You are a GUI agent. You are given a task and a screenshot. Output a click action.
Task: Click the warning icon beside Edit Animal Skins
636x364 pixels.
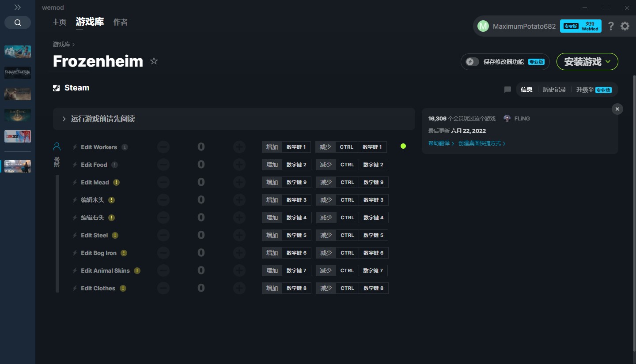pos(137,270)
